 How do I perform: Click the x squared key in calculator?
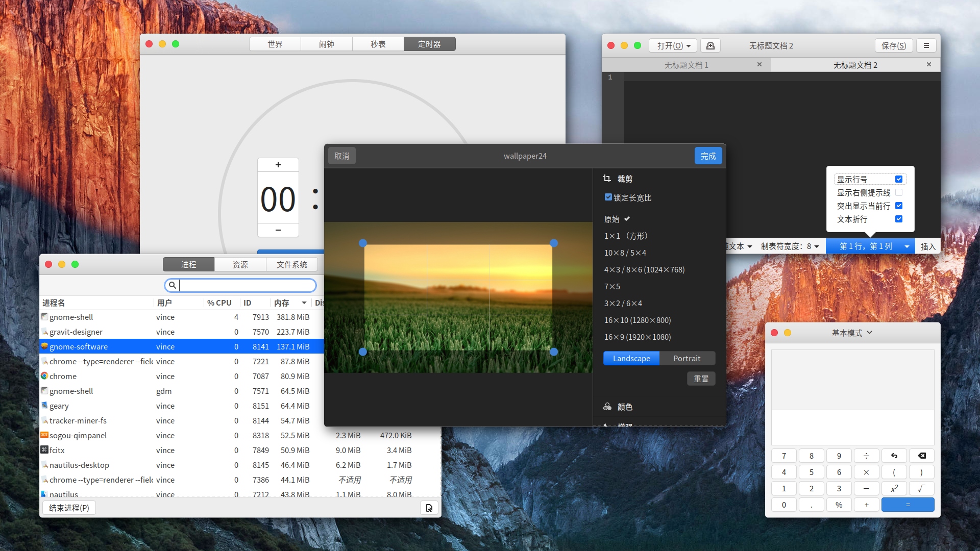pyautogui.click(x=894, y=488)
